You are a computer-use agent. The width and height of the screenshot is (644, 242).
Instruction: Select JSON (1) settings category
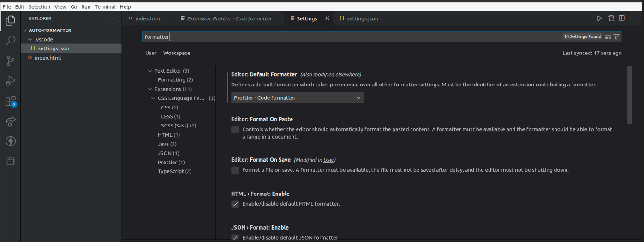(168, 153)
